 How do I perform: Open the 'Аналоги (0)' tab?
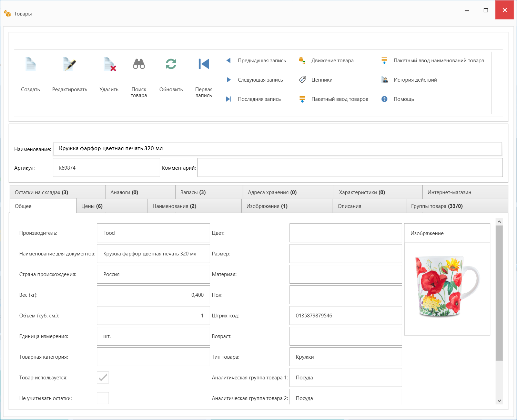(x=141, y=192)
